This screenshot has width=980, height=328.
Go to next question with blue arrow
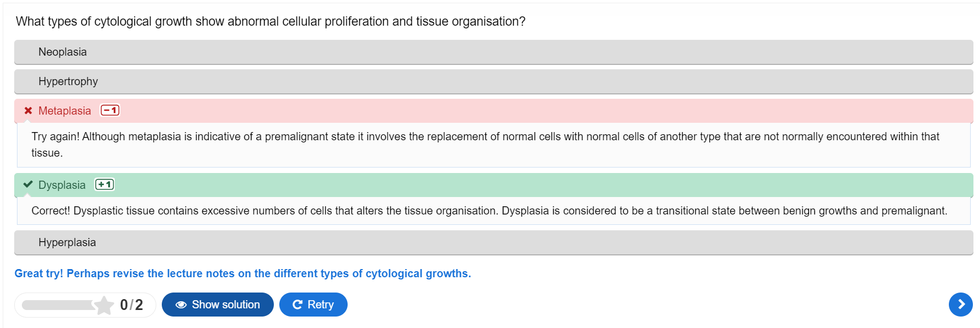pyautogui.click(x=960, y=305)
